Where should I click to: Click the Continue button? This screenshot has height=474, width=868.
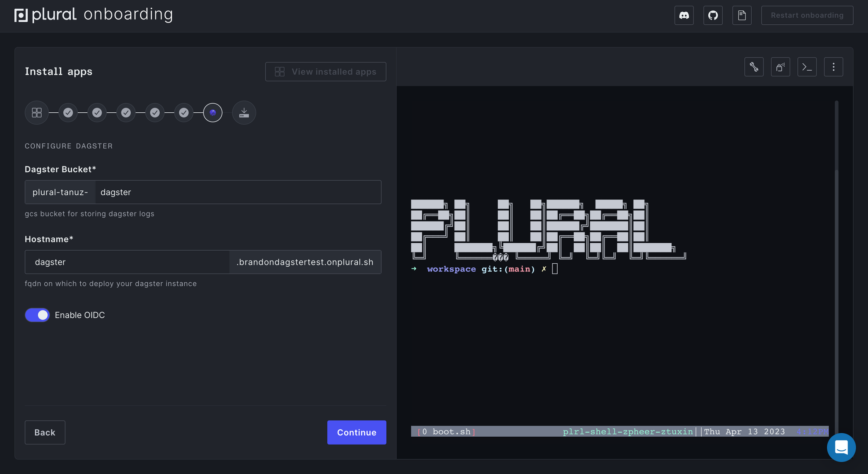click(357, 432)
